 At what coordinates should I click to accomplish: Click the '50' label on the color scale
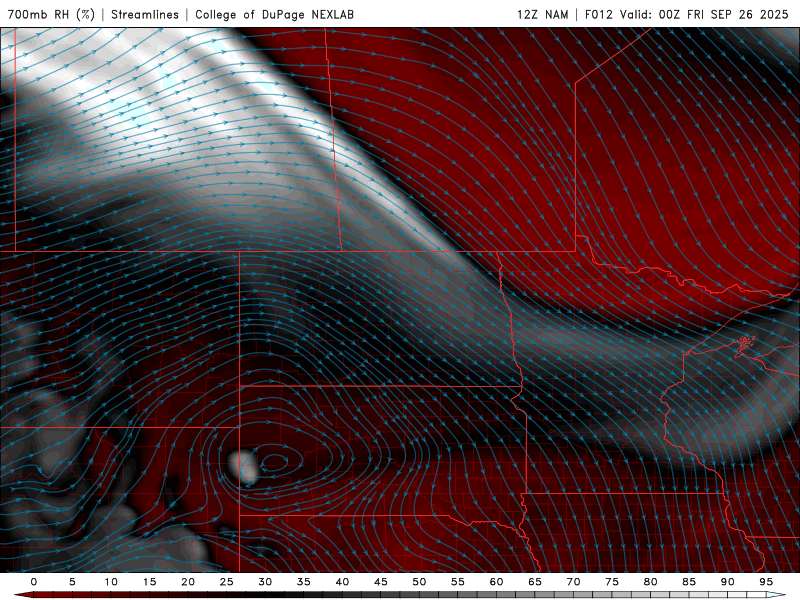419,582
